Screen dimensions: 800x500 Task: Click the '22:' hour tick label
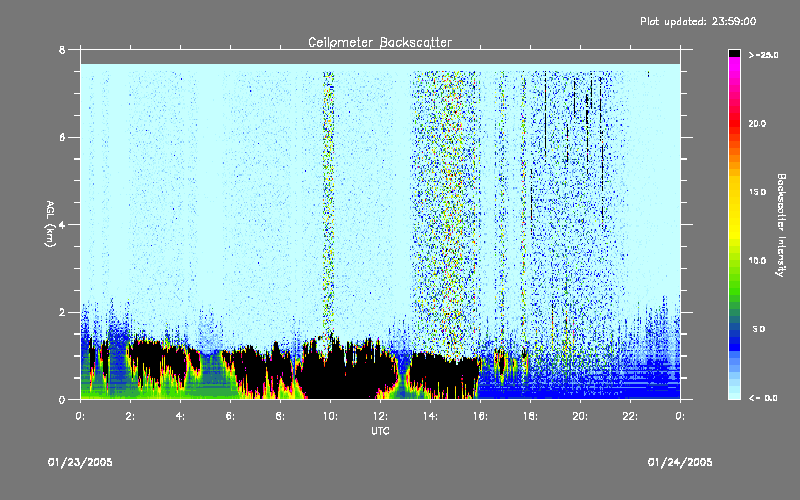[x=630, y=416]
